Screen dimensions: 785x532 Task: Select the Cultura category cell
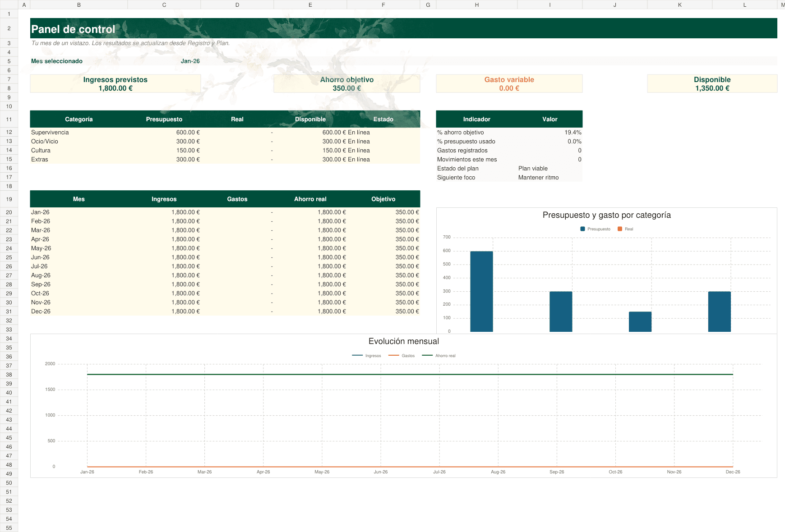(79, 151)
